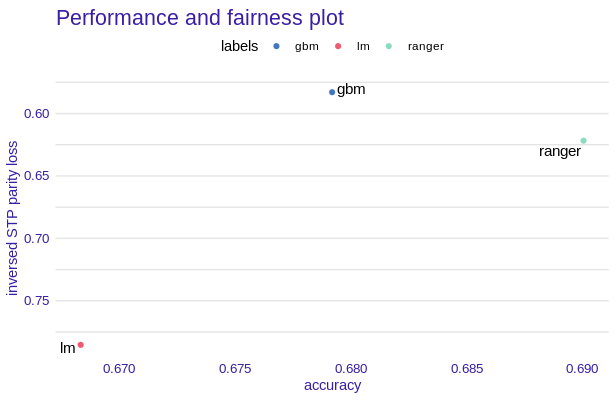Image resolution: width=616 pixels, height=400 pixels.
Task: Click the "gbm" text in the legend
Action: 306,46
